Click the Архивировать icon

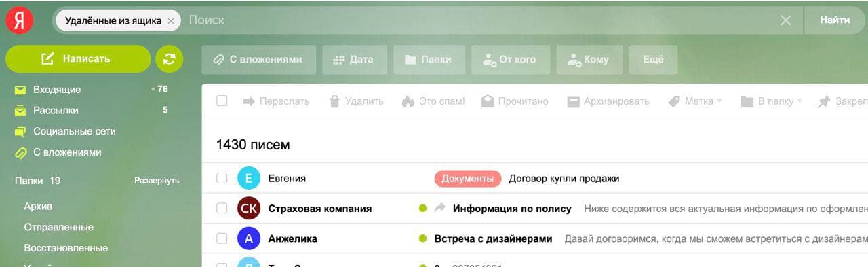[573, 101]
